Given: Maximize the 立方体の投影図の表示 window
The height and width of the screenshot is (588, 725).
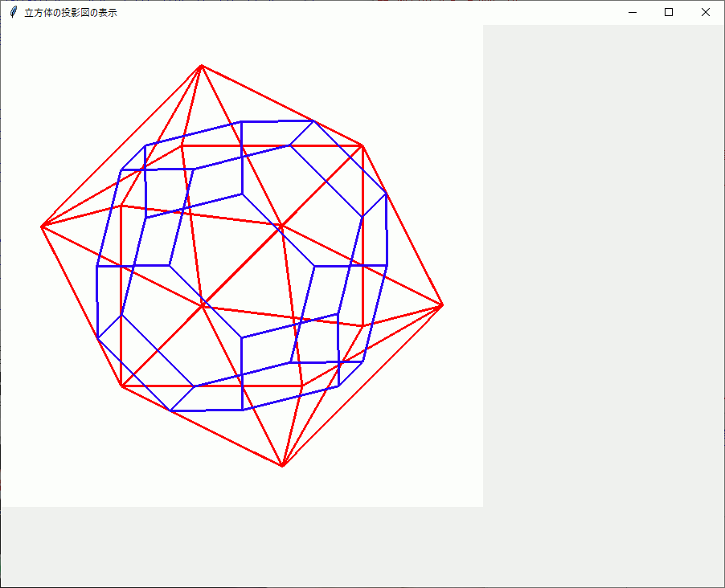Looking at the screenshot, I should coord(669,13).
